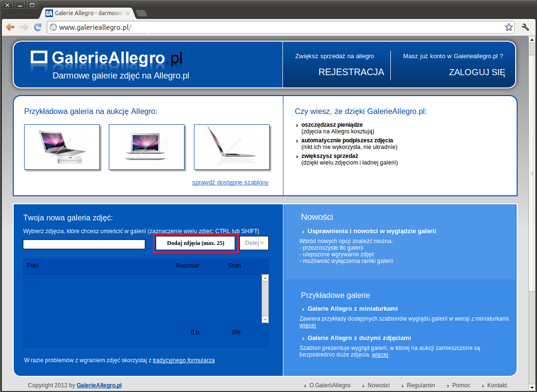The width and height of the screenshot is (537, 392).
Task: Click the footer GalerieAllegro.pl copyright link
Action: [99, 385]
